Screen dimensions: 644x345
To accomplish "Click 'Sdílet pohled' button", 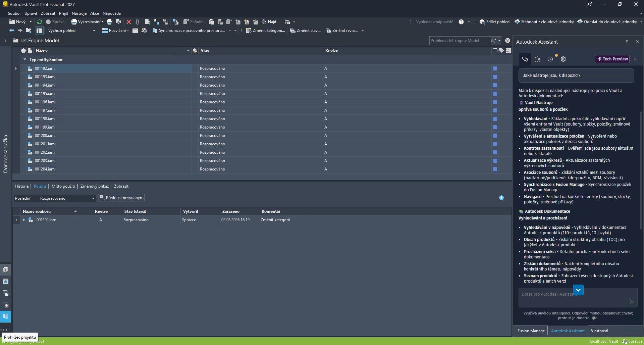I will click(x=494, y=22).
